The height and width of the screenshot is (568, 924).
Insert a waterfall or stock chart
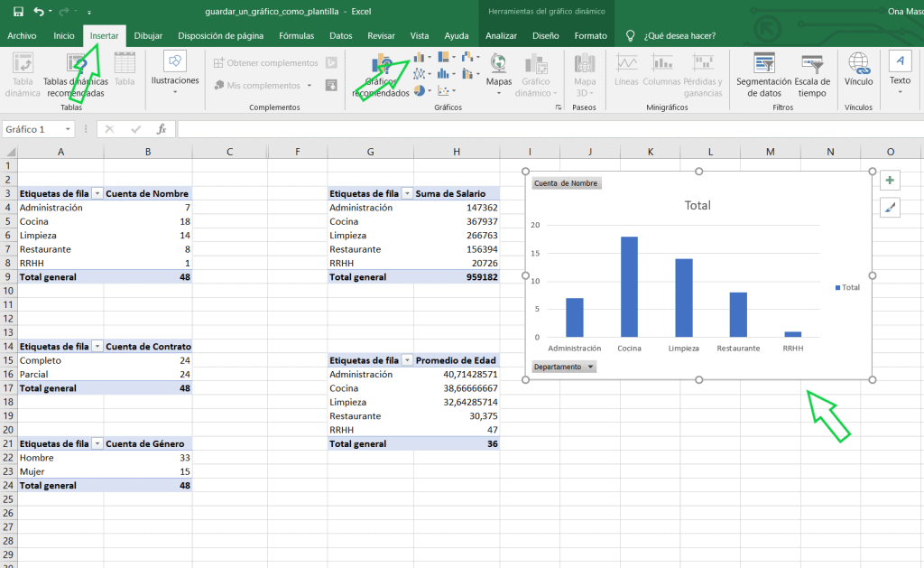pos(470,58)
